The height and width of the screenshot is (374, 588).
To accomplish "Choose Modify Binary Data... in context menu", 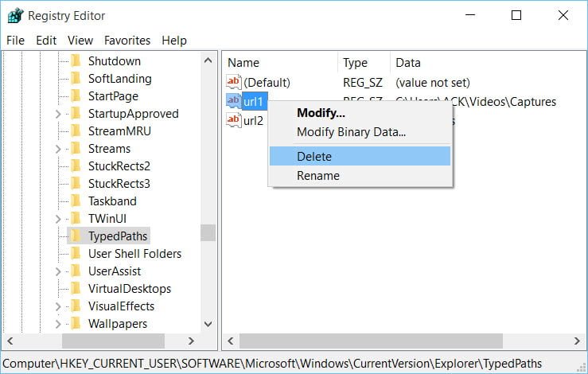I will tap(360, 132).
